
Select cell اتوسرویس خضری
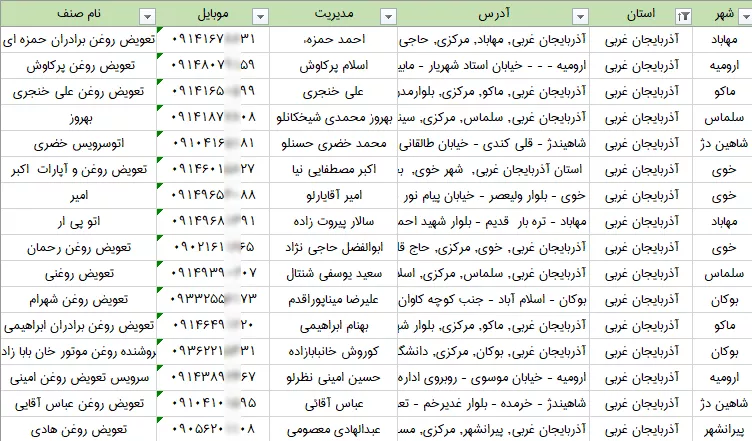tap(79, 143)
